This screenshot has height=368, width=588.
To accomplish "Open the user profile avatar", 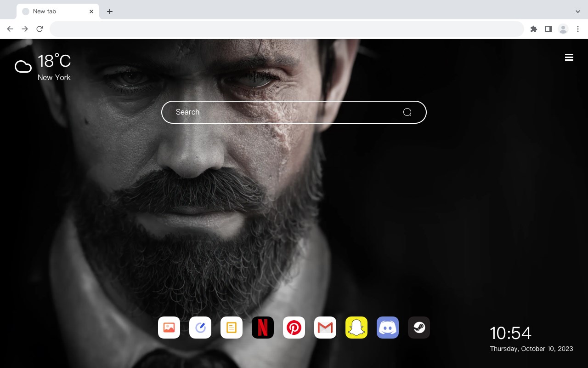I will click(x=563, y=29).
